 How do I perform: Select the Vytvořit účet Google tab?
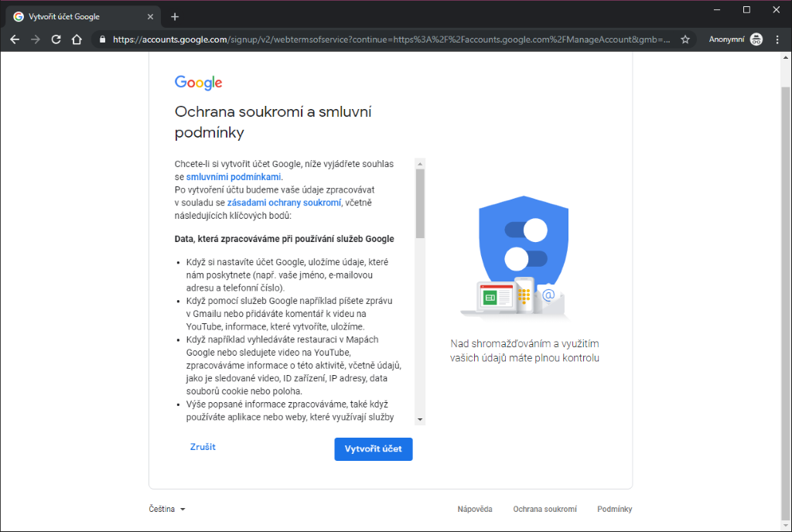click(x=84, y=17)
